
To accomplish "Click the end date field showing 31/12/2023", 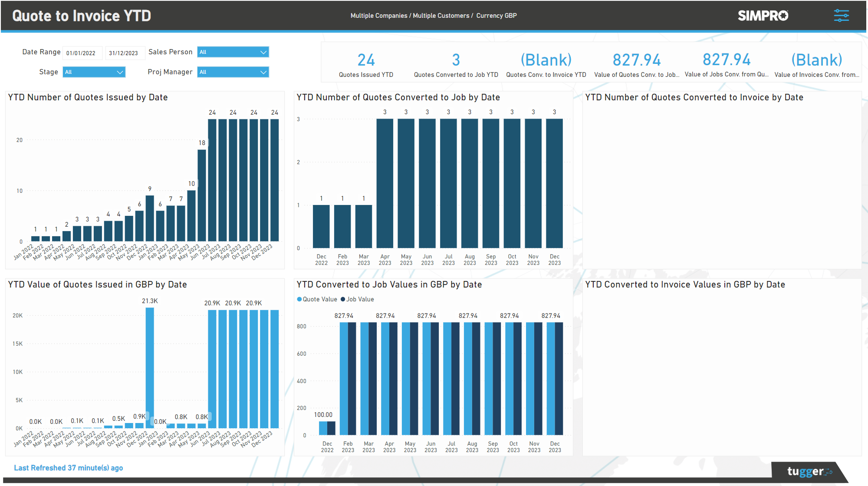I will (125, 53).
